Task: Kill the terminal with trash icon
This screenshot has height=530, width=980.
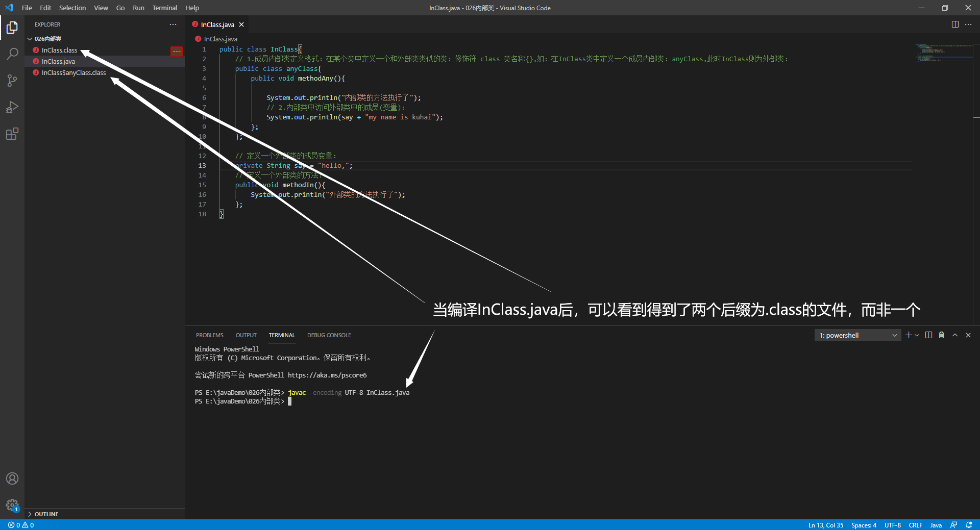Action: 942,335
